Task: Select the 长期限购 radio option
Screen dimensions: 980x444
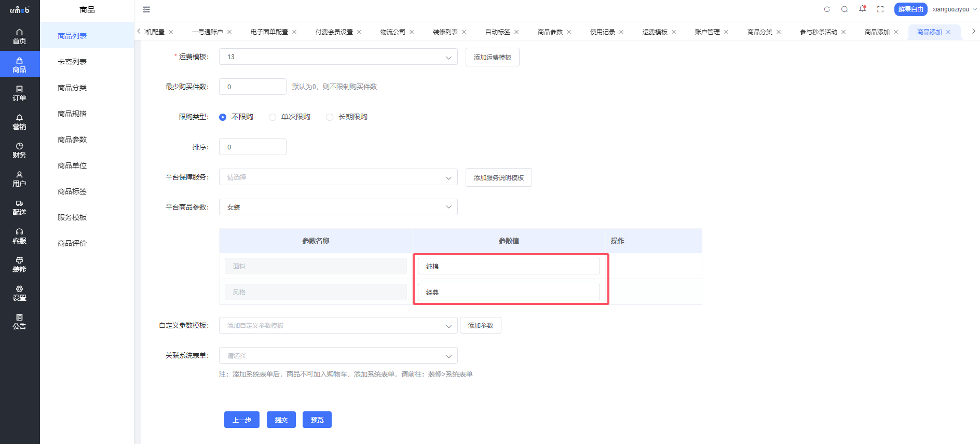Action: point(330,117)
